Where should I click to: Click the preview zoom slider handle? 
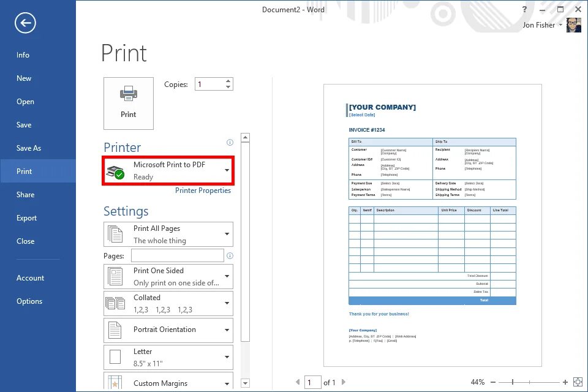[x=513, y=382]
